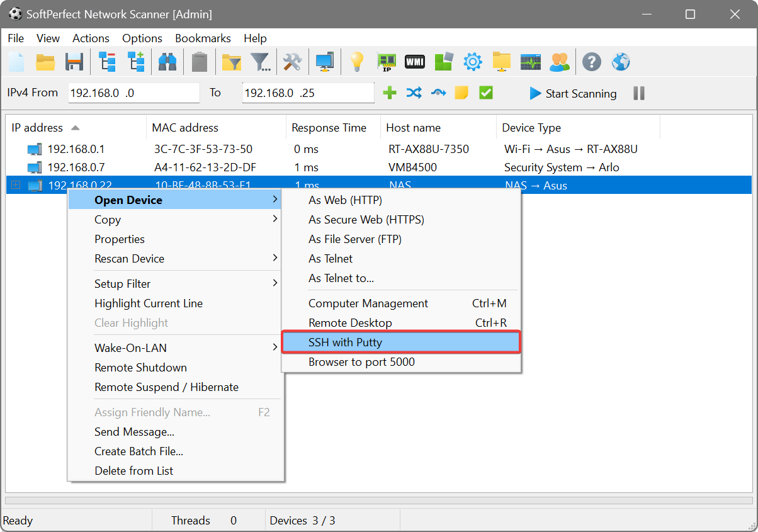The image size is (758, 532).
Task: Click the blue shuffle arrows icon
Action: click(x=414, y=93)
